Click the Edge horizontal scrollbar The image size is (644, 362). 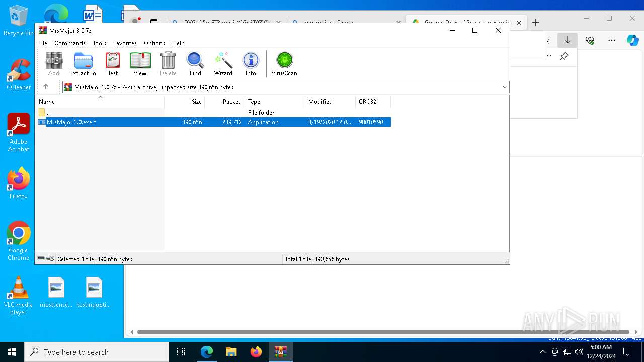click(x=383, y=332)
